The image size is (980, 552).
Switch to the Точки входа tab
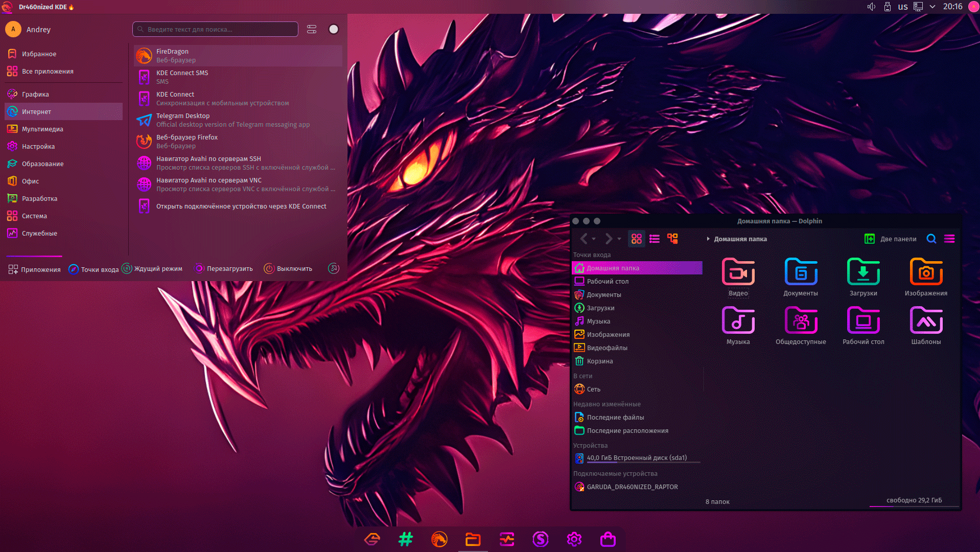[94, 269]
